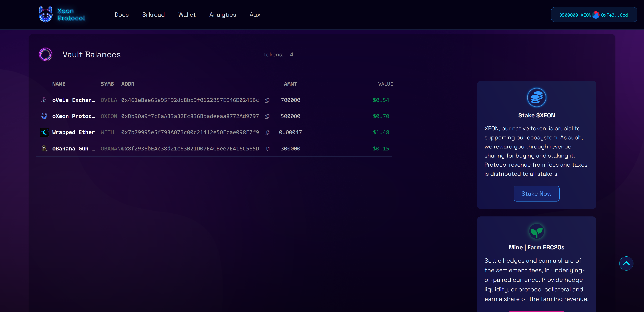Click the AMNT column header
644x312 pixels.
(x=290, y=84)
